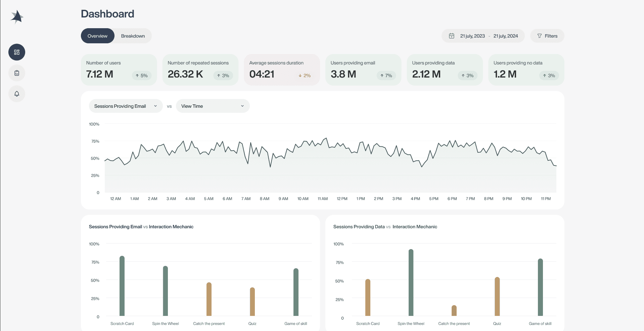Click Spin the Wheel bar in Data chart
Screen dimensions: 644x331
411,283
